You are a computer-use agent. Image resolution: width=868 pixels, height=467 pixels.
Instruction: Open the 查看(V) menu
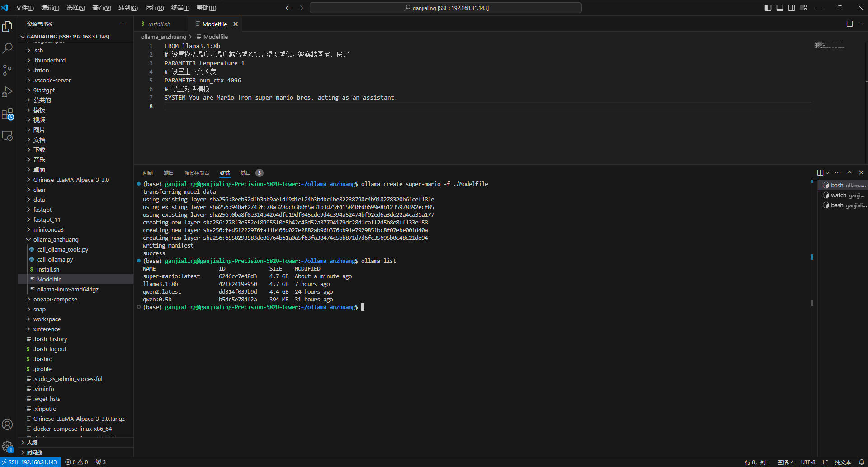(102, 8)
